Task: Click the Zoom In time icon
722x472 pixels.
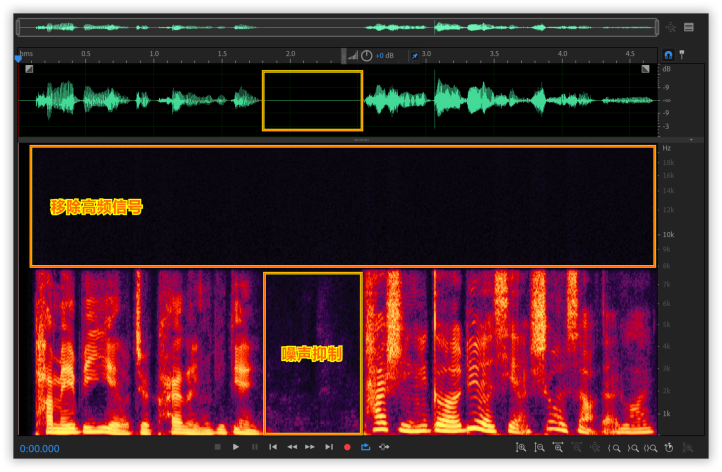Action: pos(558,447)
